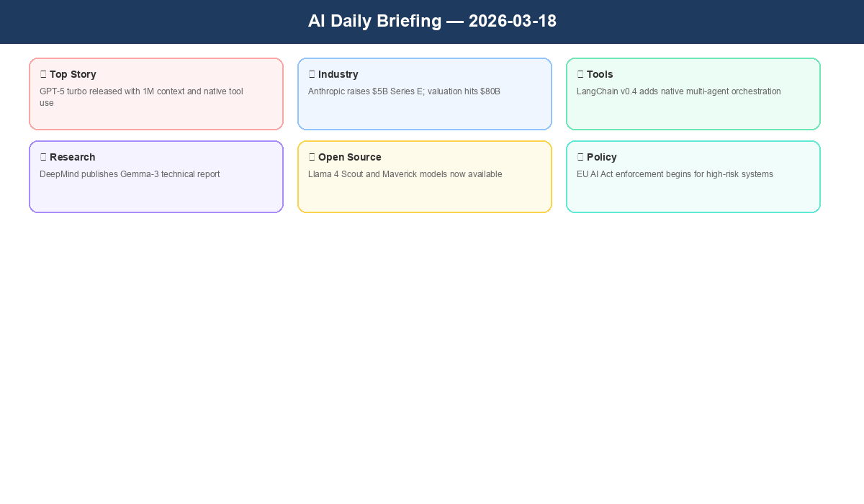Click the icon beside Industry heading
864x504 pixels.
pos(312,74)
